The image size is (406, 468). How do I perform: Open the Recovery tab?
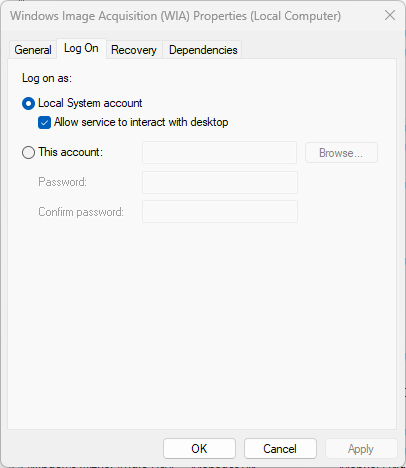coord(134,50)
